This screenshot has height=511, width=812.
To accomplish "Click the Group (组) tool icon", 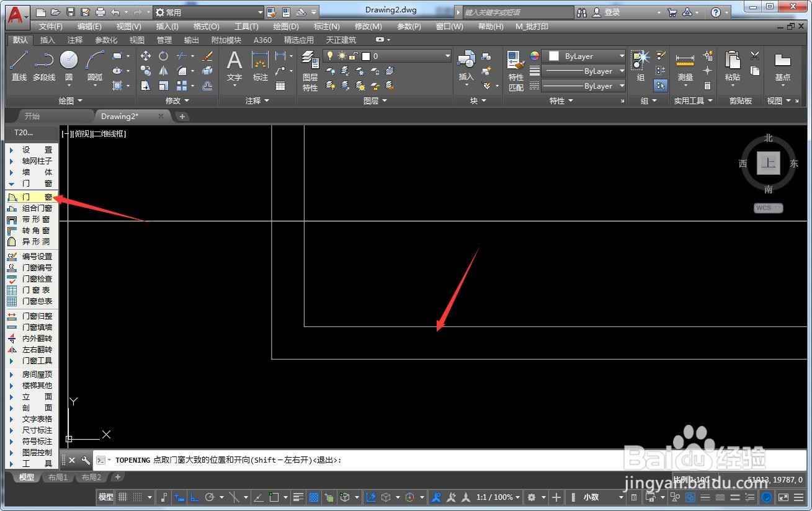I will pos(640,66).
